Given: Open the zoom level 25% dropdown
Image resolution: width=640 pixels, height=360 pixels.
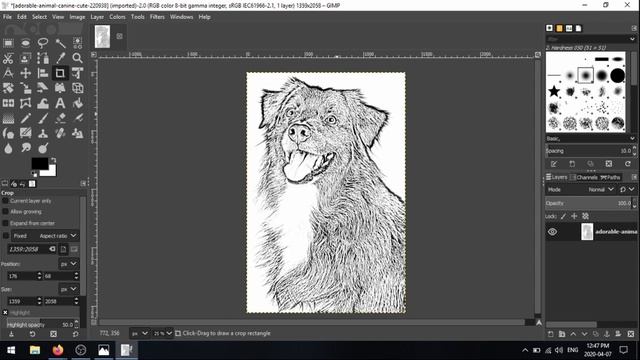Looking at the screenshot, I should (162, 333).
